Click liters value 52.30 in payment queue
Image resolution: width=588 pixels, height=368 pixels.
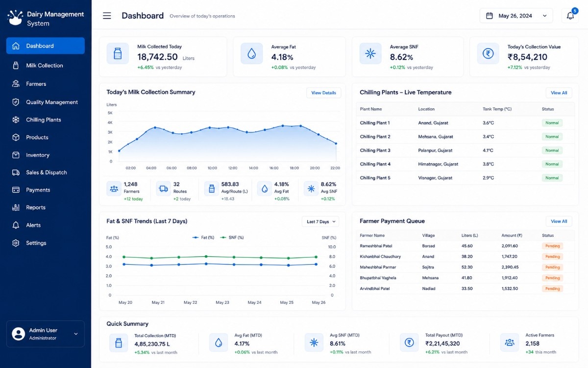tap(467, 267)
